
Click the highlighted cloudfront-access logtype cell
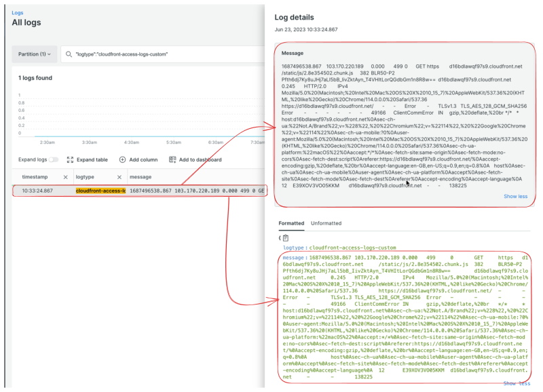[100, 191]
